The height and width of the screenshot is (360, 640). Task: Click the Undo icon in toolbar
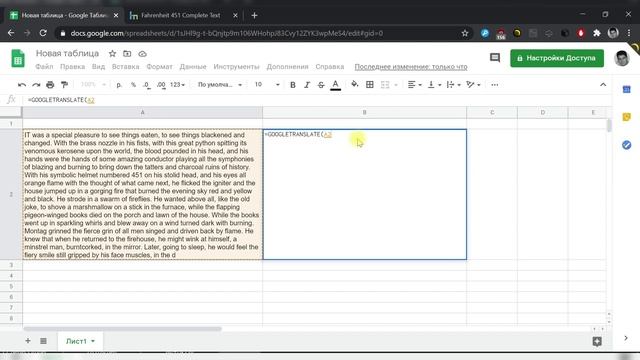tap(22, 85)
